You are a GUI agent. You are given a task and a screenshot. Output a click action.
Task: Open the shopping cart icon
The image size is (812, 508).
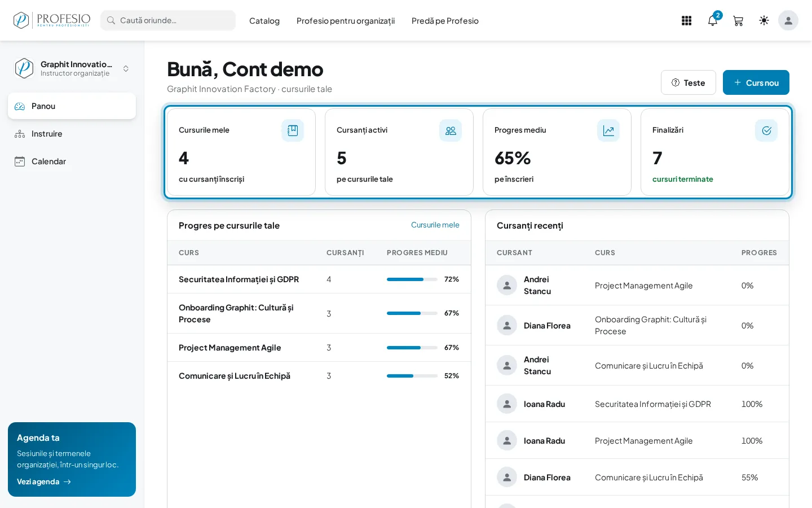pyautogui.click(x=738, y=21)
